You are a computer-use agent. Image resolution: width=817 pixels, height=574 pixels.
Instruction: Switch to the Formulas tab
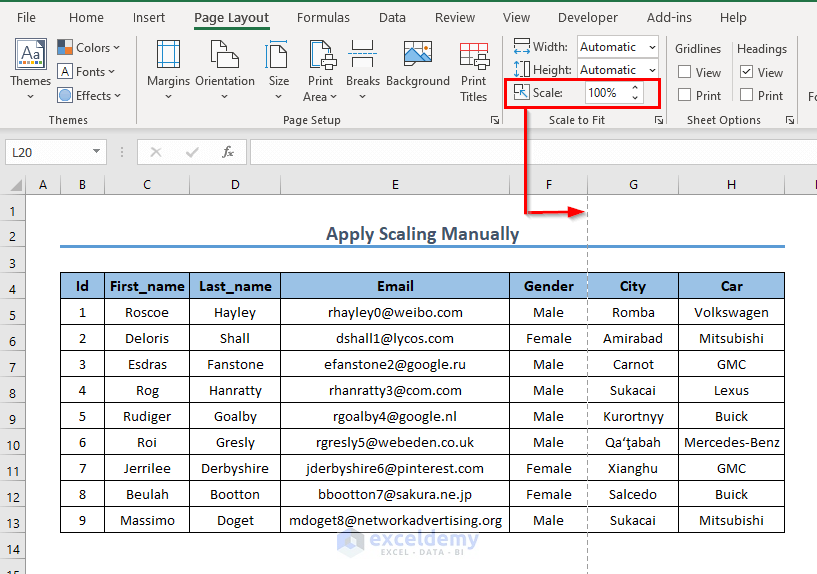click(323, 18)
